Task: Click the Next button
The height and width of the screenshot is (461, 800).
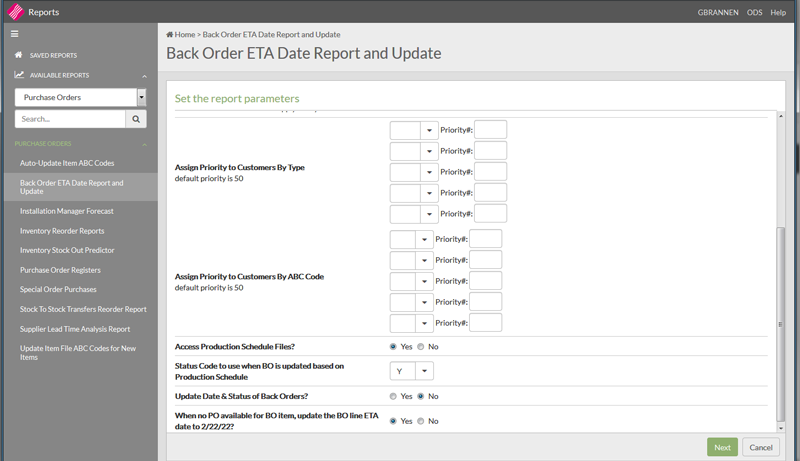Action: click(x=722, y=447)
